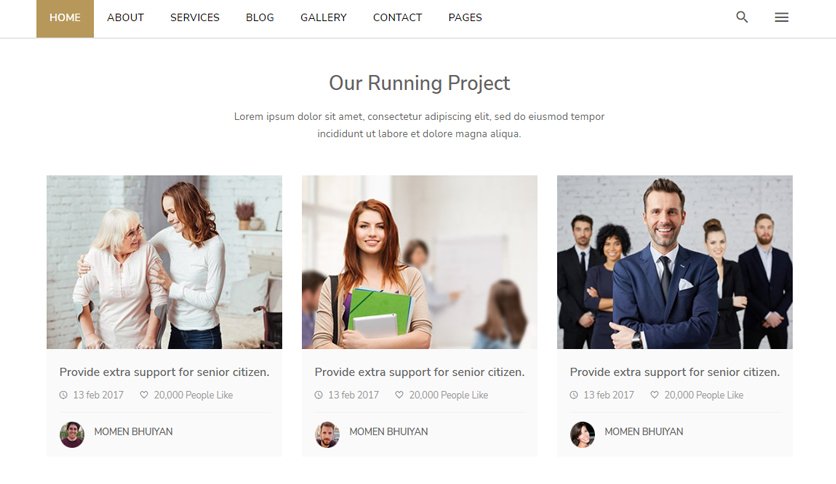The image size is (836, 484).
Task: Open the business team project image
Action: 674,262
